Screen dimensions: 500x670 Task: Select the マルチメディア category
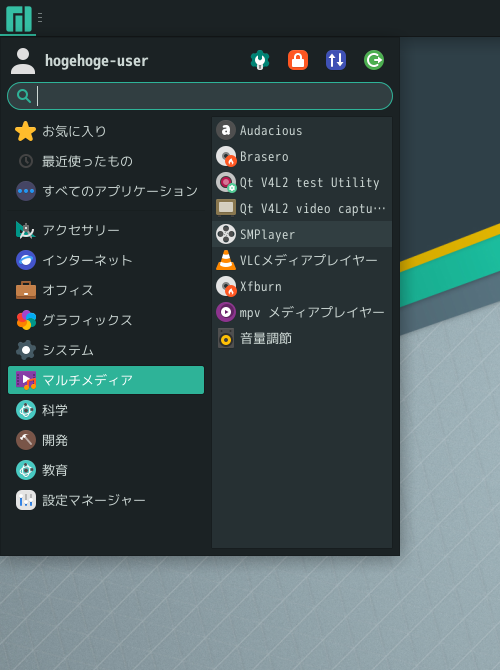pos(106,380)
